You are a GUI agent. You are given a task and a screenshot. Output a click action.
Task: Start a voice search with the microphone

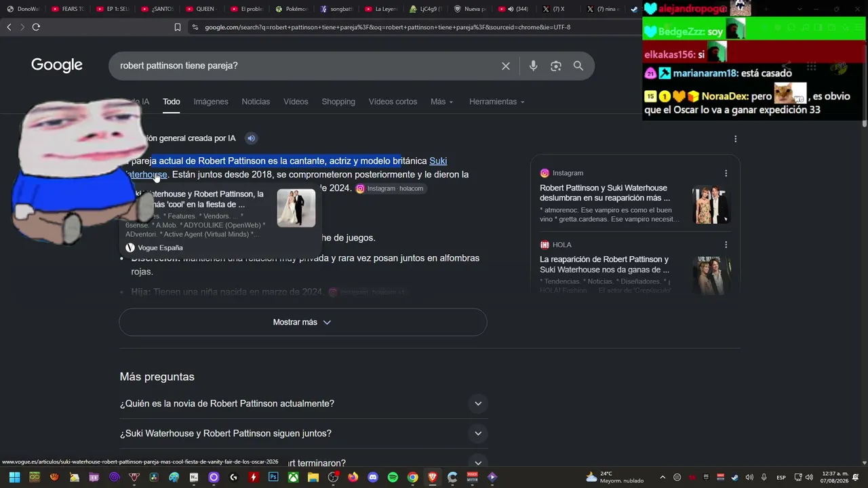[x=533, y=66]
